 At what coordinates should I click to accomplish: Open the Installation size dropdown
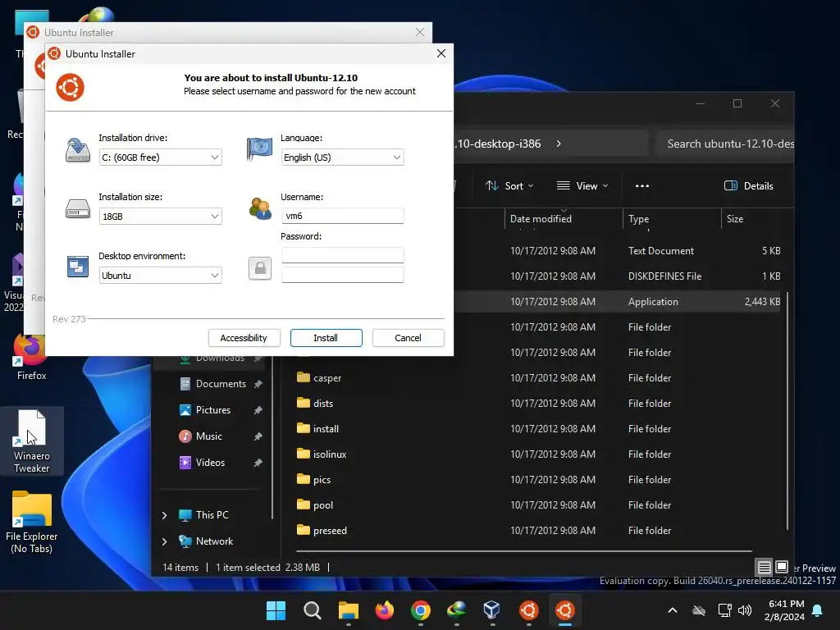(x=160, y=217)
